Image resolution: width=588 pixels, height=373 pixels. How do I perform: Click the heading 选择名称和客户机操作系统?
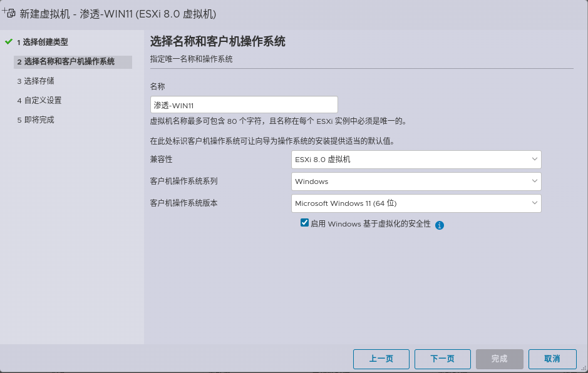[x=218, y=41]
